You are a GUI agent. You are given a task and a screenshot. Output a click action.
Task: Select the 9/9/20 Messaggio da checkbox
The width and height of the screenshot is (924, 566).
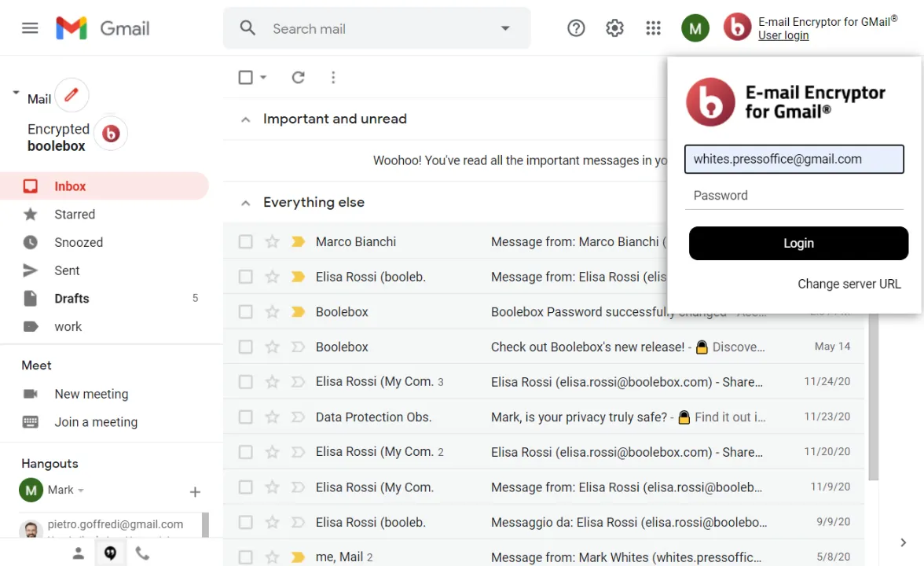[246, 522]
